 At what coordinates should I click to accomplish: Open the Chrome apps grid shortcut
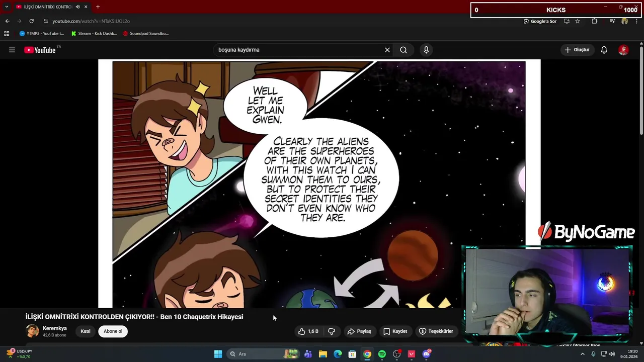[x=7, y=34]
